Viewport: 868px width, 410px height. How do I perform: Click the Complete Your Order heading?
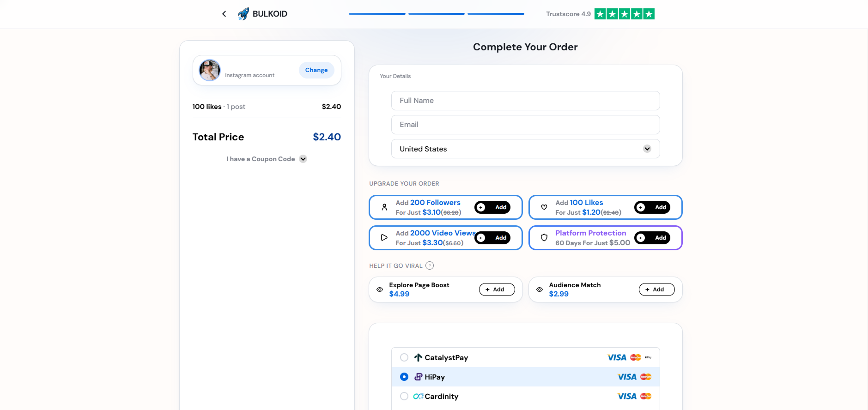pos(525,47)
